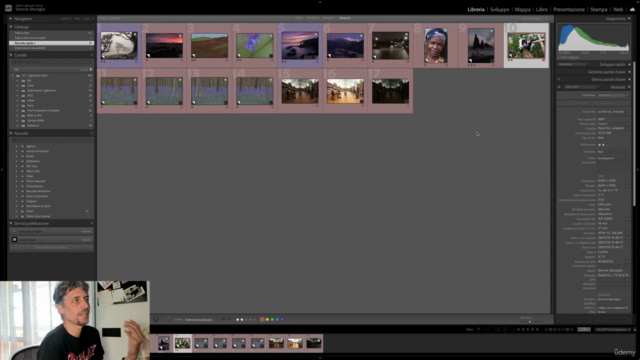Set star rating in Metadati Valutazione field
The width and height of the screenshot is (640, 360).
(607, 145)
